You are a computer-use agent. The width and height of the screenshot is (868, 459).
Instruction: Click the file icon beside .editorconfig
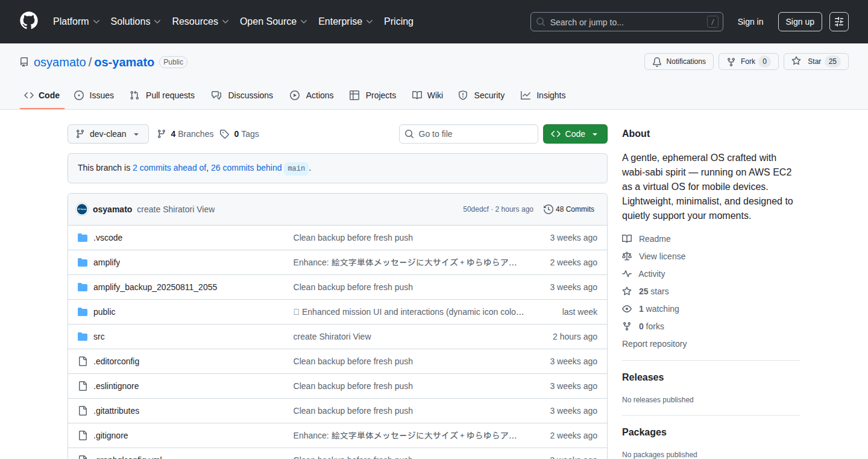click(83, 361)
